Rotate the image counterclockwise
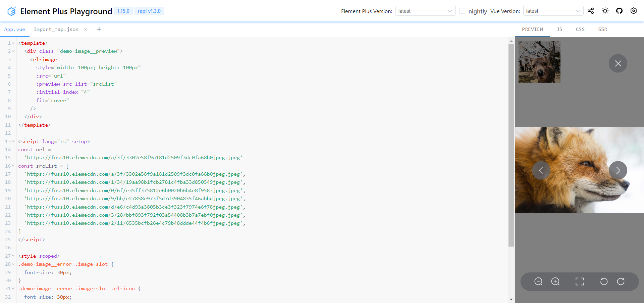644x303 pixels. (x=603, y=282)
